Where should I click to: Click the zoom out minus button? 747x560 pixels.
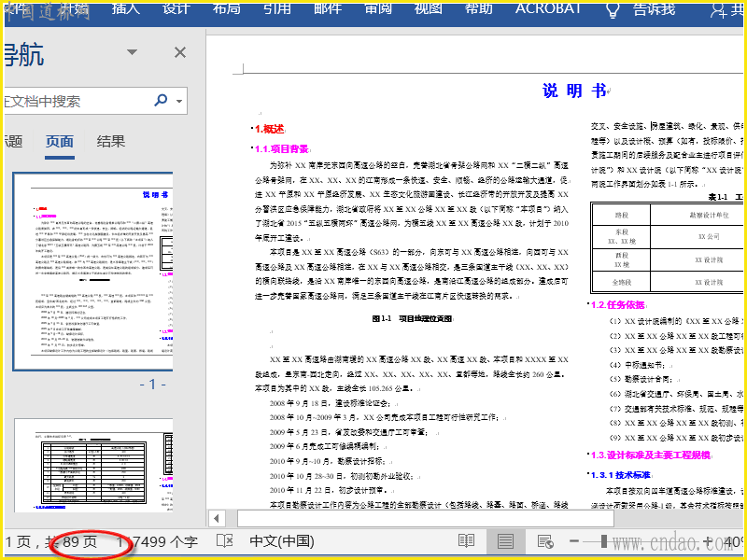tap(574, 541)
